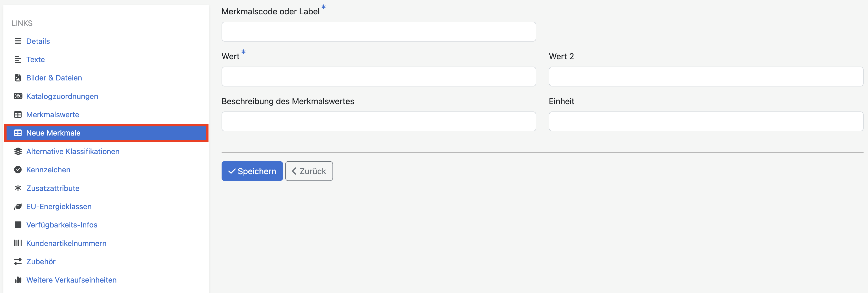Image resolution: width=868 pixels, height=293 pixels.
Task: Focus the Wert 2 text box
Action: tap(706, 76)
